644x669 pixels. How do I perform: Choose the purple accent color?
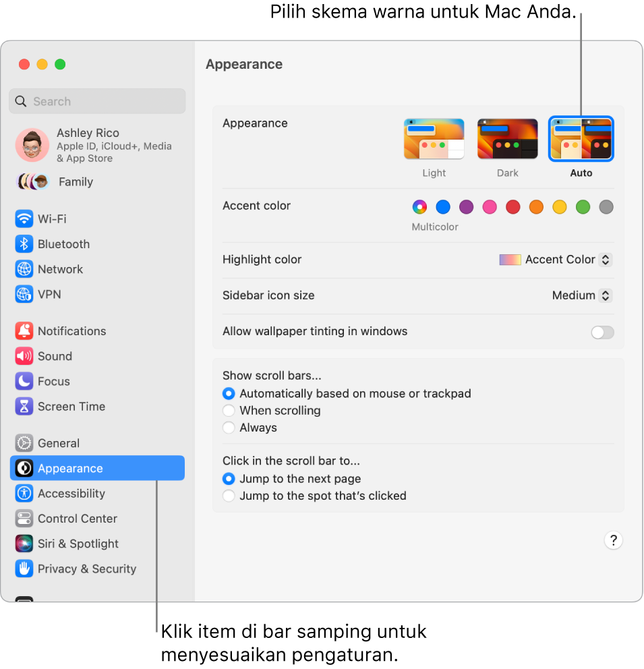click(x=466, y=207)
